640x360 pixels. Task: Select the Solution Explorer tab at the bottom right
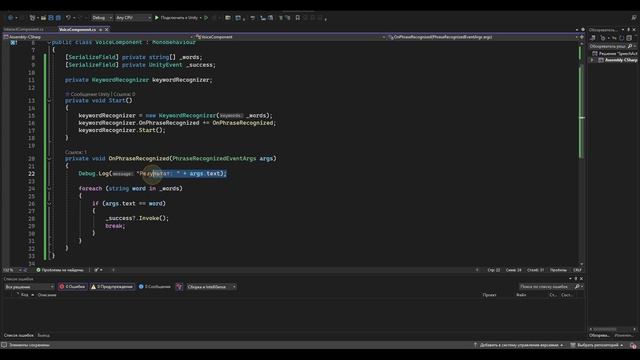tap(599, 336)
